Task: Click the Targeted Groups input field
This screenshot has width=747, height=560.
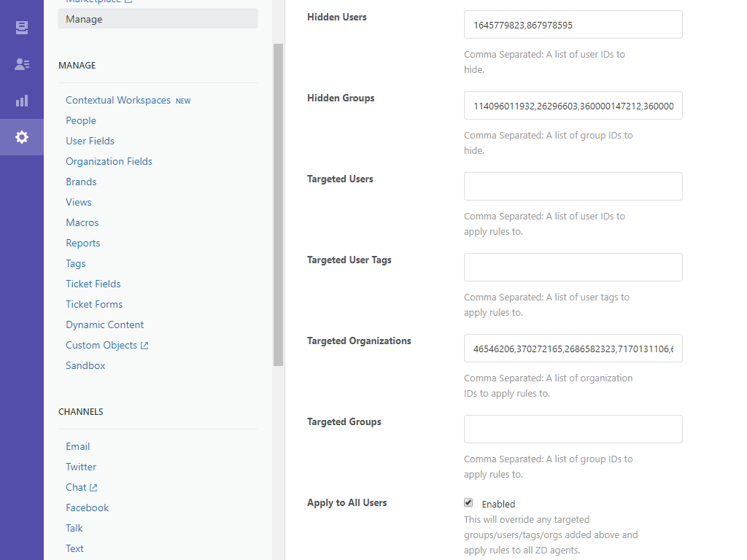Action: click(573, 429)
